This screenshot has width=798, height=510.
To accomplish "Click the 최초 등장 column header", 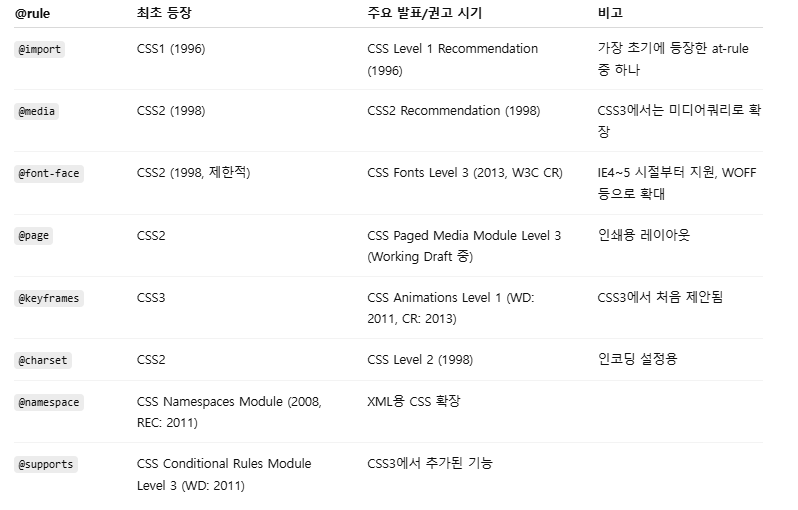I will 165,14.
